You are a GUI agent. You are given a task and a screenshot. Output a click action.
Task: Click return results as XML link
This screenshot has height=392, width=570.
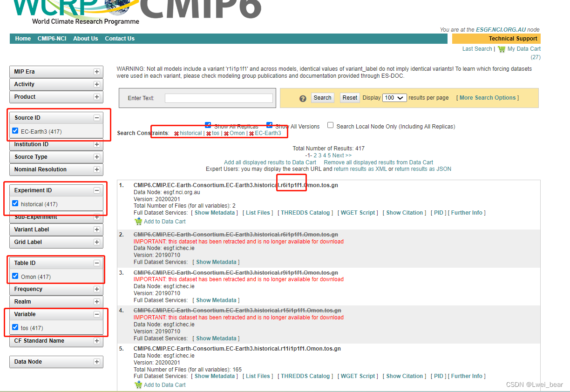pos(360,169)
